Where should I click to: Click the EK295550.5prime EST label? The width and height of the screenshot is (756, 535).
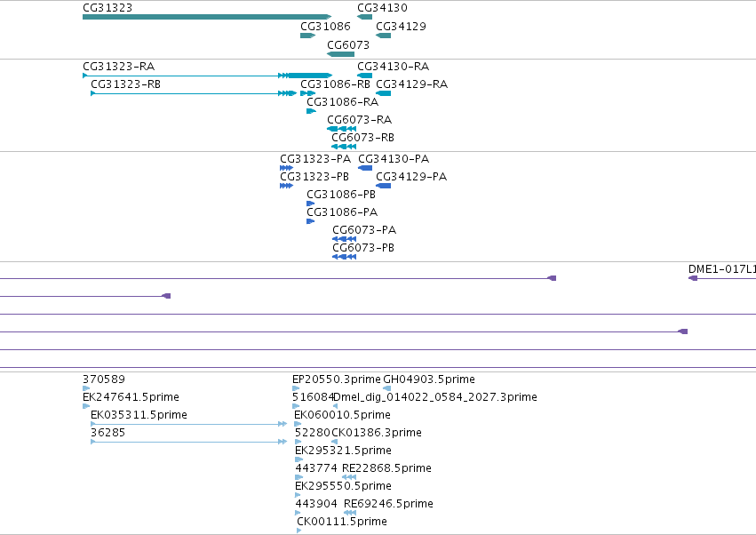point(343,486)
